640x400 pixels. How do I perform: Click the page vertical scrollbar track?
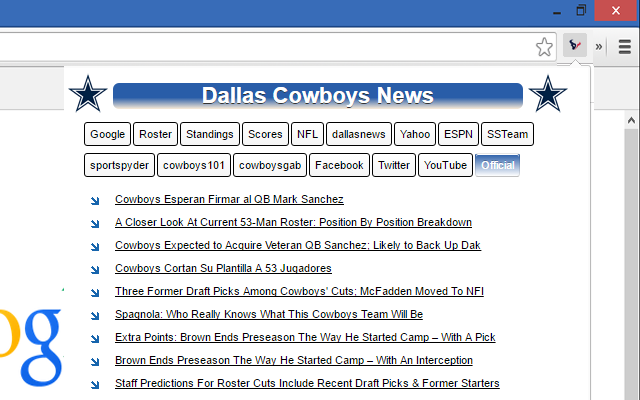click(x=631, y=265)
